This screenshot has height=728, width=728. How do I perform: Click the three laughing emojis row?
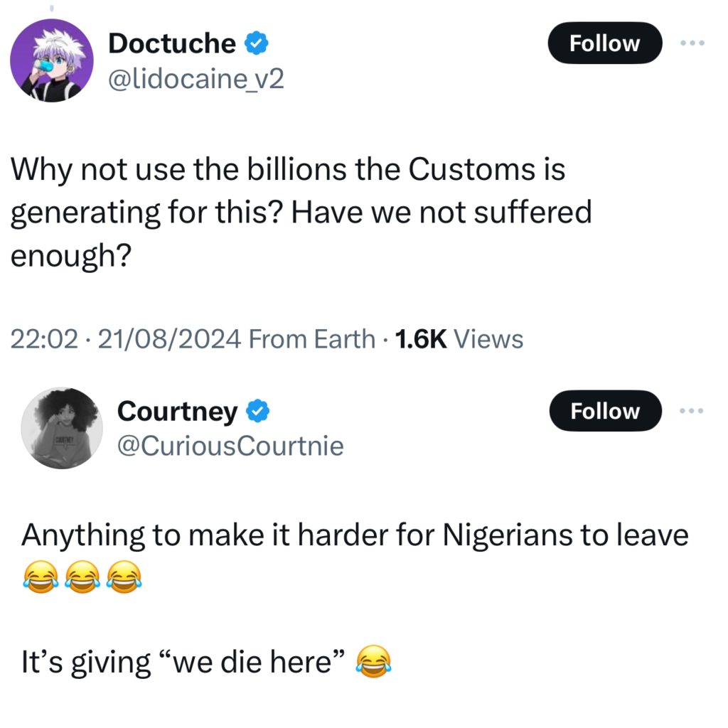[81, 576]
